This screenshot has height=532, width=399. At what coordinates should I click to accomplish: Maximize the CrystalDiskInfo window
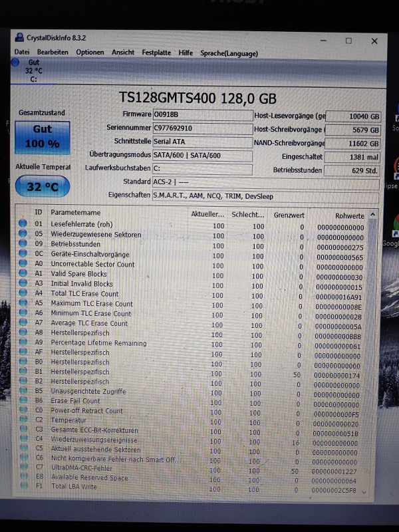(348, 41)
